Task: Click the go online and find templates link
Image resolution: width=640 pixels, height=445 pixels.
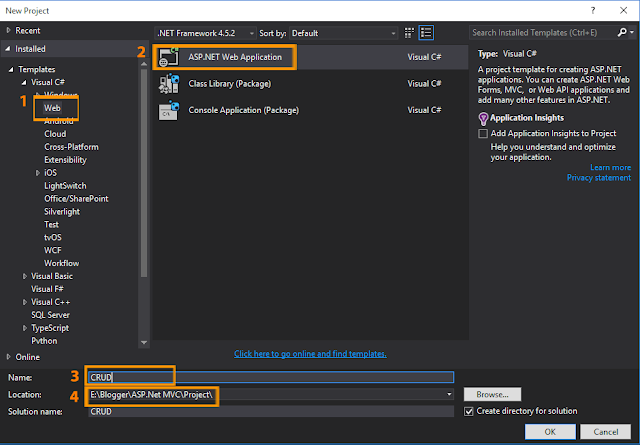Action: tap(310, 354)
